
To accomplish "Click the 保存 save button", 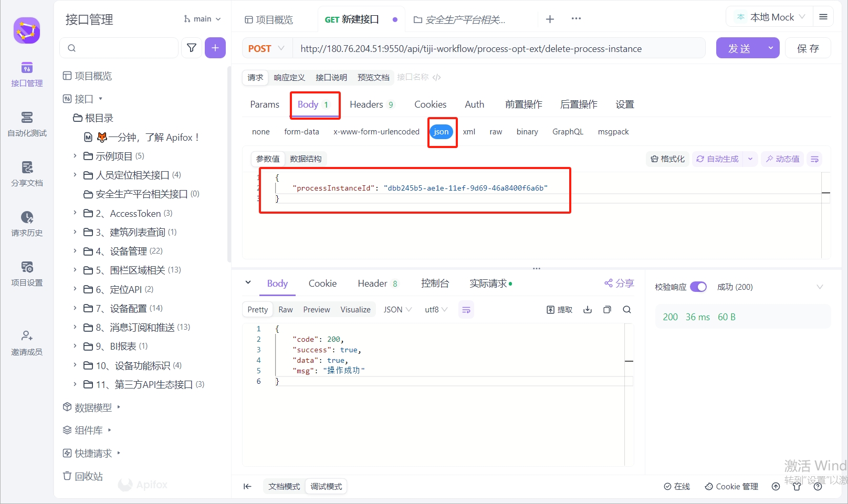I will [808, 48].
